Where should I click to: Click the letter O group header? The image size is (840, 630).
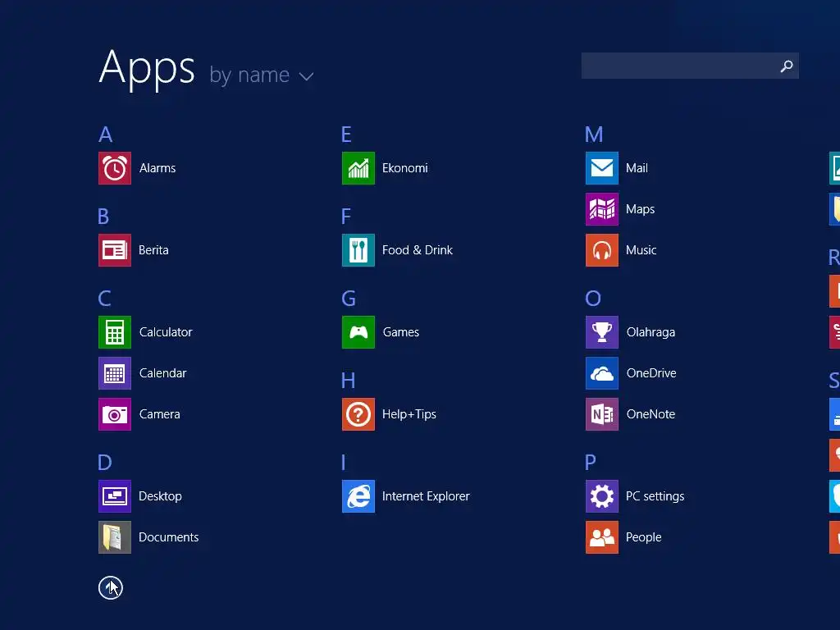pos(593,299)
